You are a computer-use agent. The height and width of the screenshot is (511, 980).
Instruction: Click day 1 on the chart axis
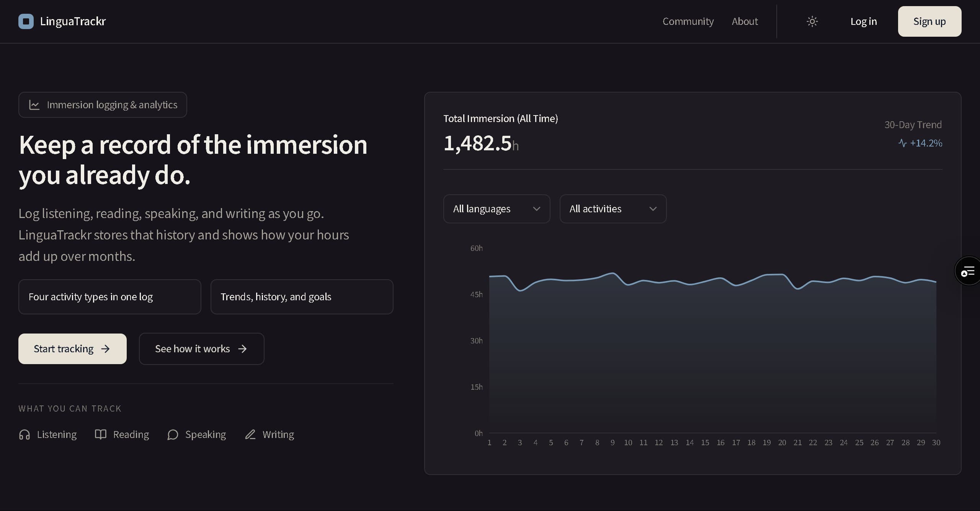pyautogui.click(x=489, y=443)
